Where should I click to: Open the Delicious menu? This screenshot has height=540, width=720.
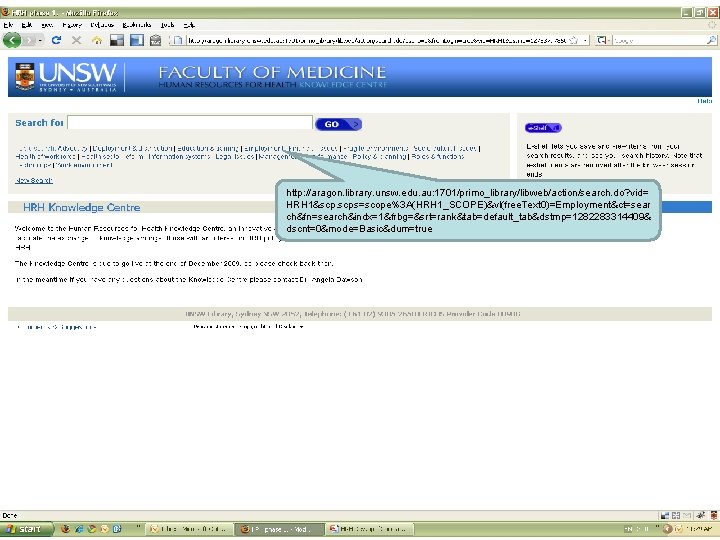tap(102, 25)
